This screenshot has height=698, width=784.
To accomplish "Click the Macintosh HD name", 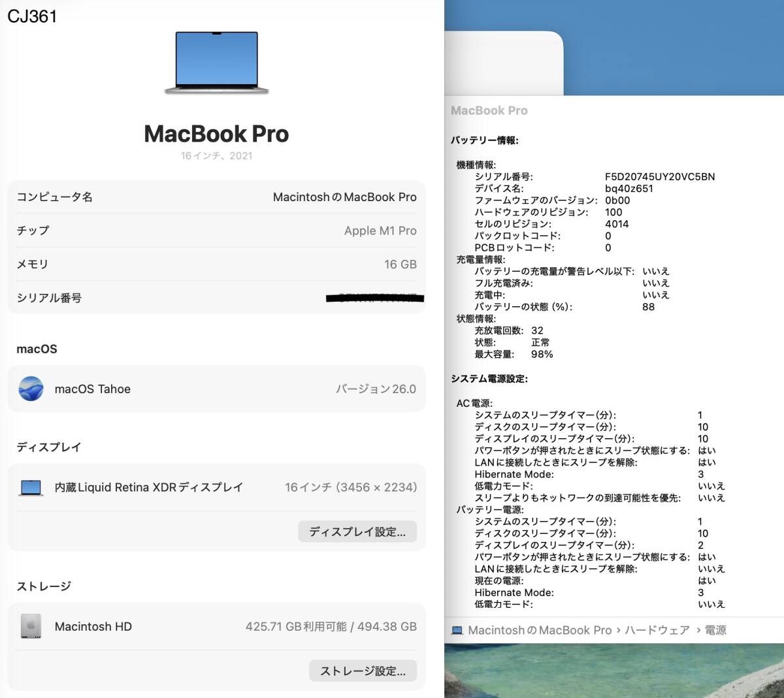I will [x=93, y=627].
